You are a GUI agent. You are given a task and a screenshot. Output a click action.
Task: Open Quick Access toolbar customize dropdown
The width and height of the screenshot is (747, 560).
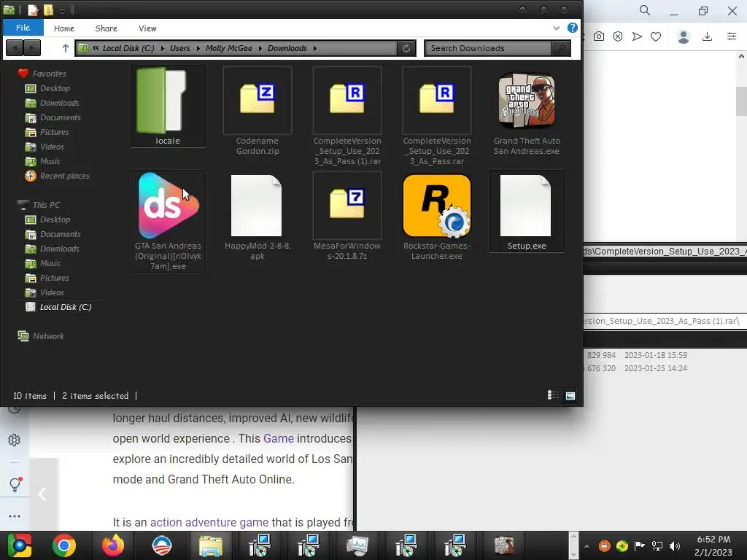click(63, 10)
